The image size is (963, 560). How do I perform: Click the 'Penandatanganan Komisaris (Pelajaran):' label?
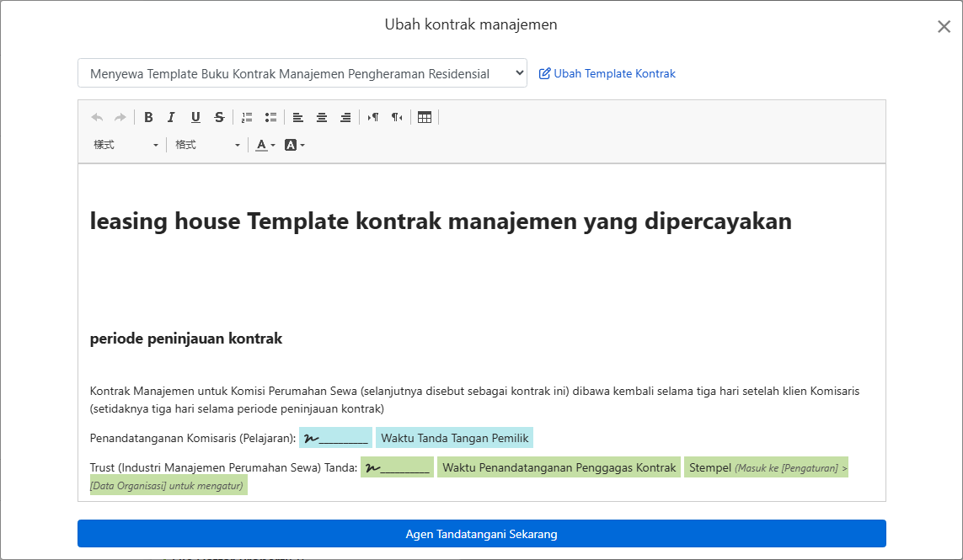click(x=193, y=439)
